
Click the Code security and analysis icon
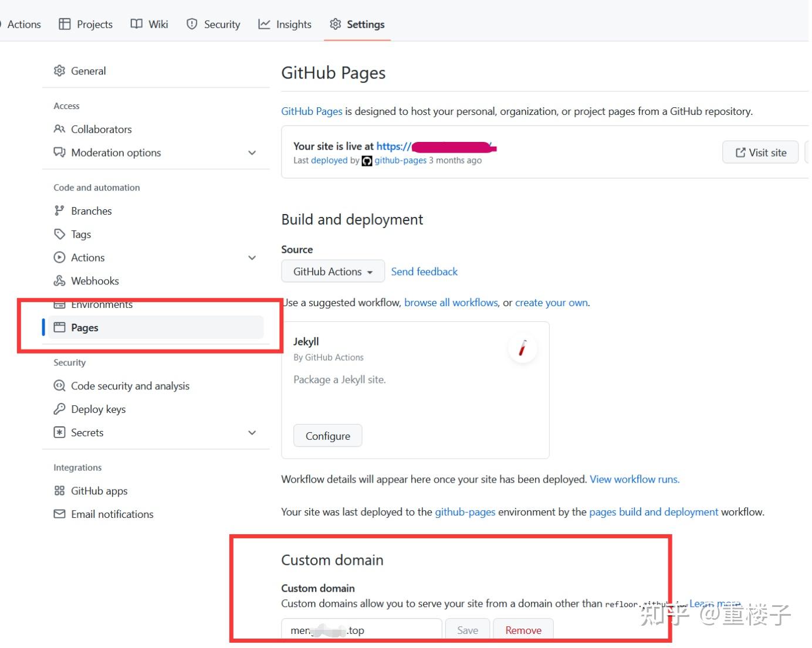(59, 385)
